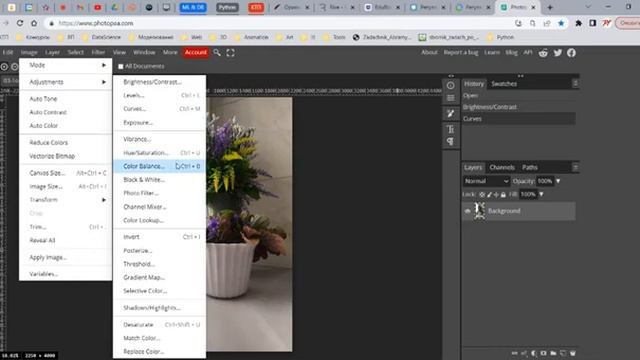Image resolution: width=640 pixels, height=360 pixels.
Task: Open the Report a bug link
Action: 461,52
